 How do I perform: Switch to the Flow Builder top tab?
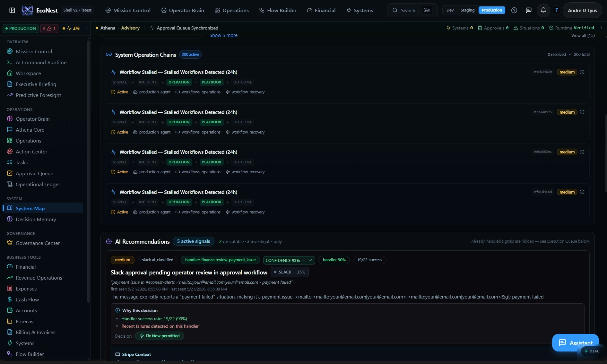[x=278, y=10]
